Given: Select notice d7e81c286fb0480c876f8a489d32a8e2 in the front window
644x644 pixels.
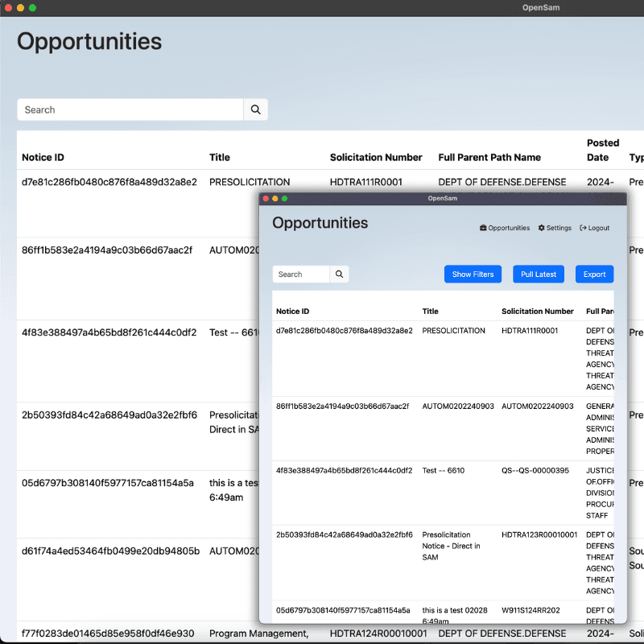Looking at the screenshot, I should point(345,331).
